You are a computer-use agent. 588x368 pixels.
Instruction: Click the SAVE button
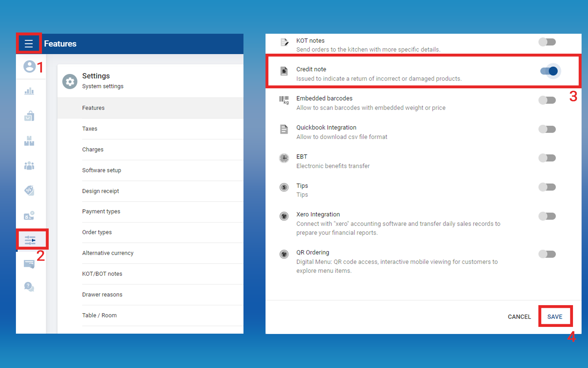coord(555,316)
